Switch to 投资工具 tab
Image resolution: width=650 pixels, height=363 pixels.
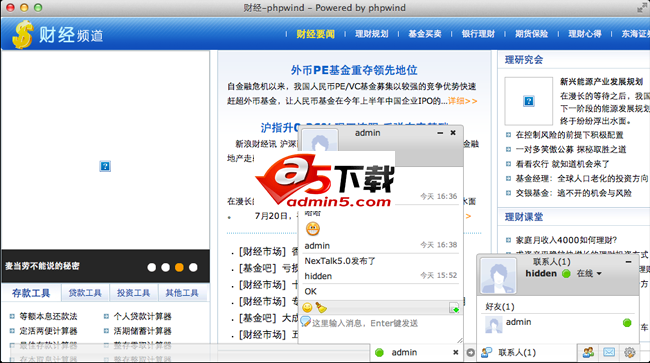133,293
